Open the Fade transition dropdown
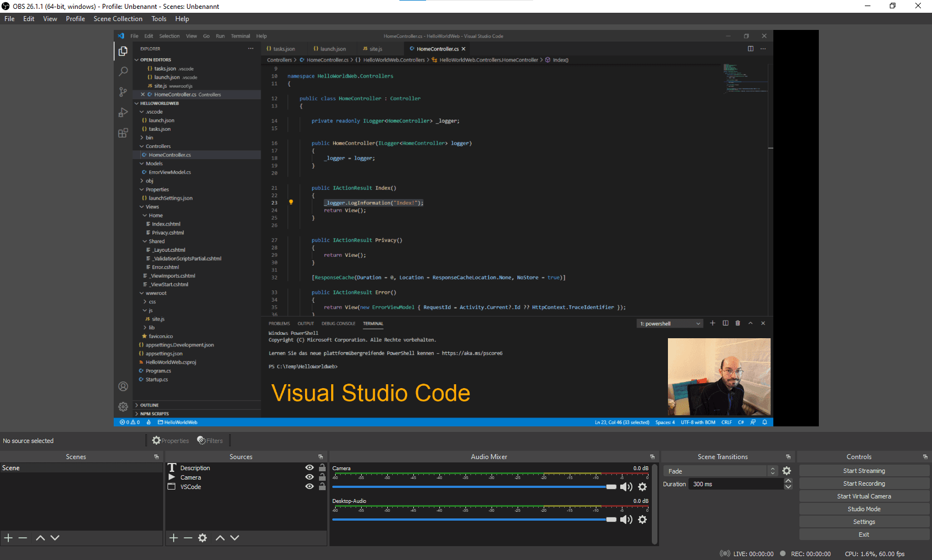The width and height of the screenshot is (932, 560). (720, 471)
